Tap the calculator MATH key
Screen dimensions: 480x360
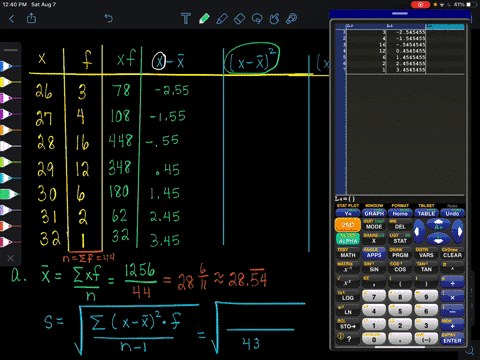(348, 255)
